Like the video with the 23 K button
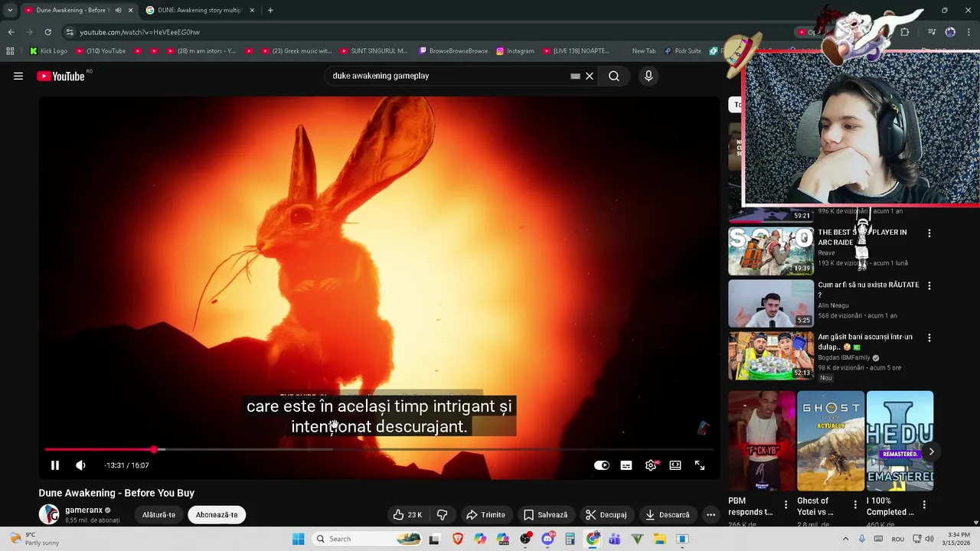This screenshot has height=551, width=980. 407,515
